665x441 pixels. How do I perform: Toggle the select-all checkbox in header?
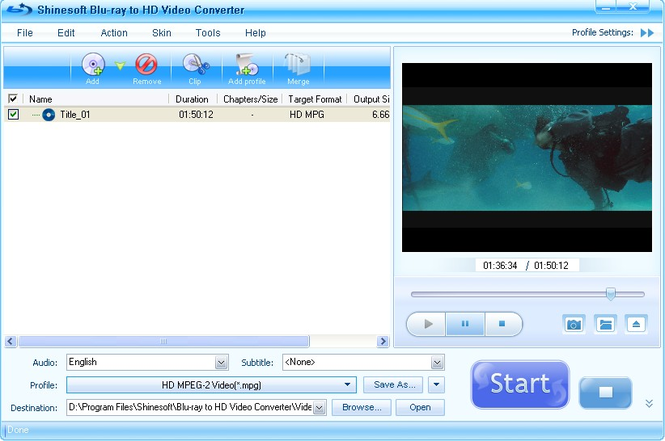click(x=13, y=99)
